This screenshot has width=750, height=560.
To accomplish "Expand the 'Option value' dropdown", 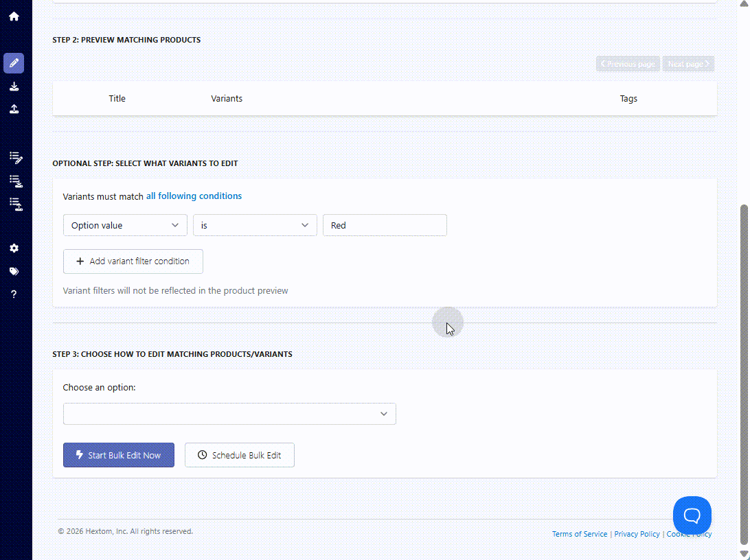I will point(125,225).
